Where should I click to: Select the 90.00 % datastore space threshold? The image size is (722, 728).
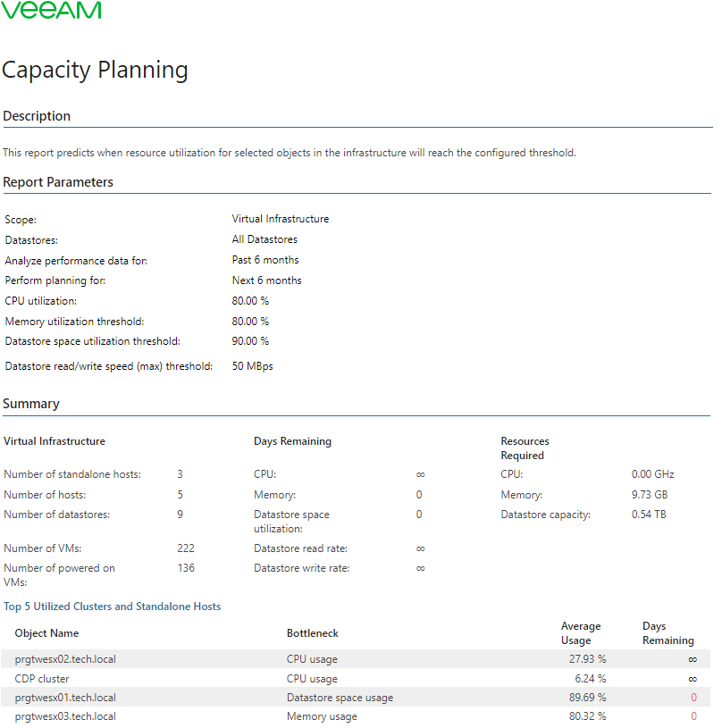pyautogui.click(x=250, y=341)
